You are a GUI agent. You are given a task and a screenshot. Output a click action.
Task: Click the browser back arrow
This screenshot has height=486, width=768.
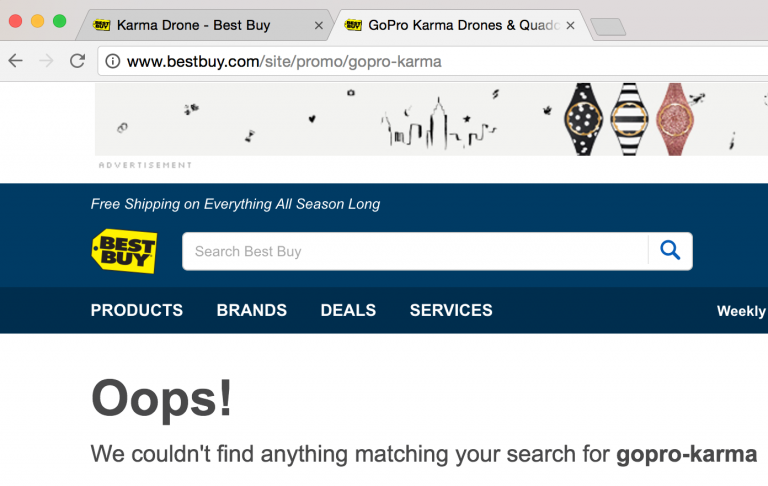[16, 61]
